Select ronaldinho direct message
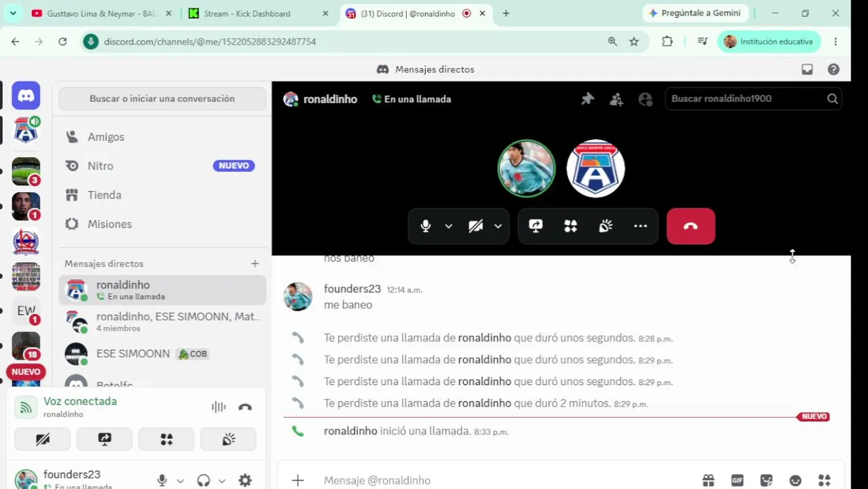The height and width of the screenshot is (489, 868). (x=162, y=290)
